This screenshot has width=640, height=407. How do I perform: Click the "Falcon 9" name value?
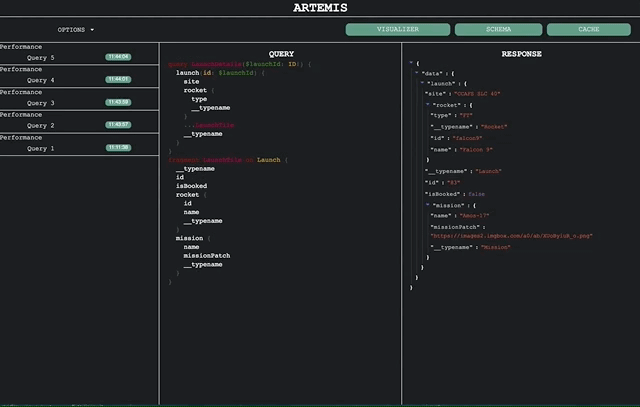click(x=476, y=150)
